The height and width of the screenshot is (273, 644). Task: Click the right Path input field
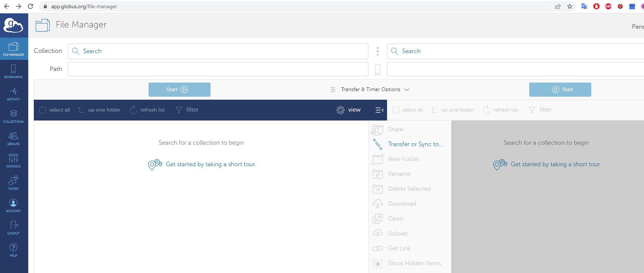pos(515,69)
